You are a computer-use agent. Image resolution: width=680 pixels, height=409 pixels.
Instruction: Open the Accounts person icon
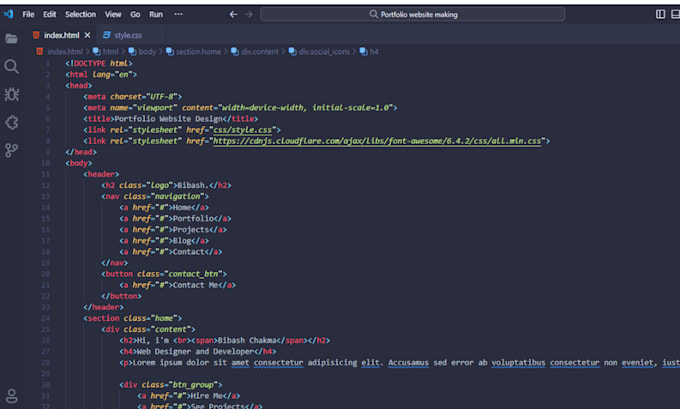pyautogui.click(x=12, y=396)
